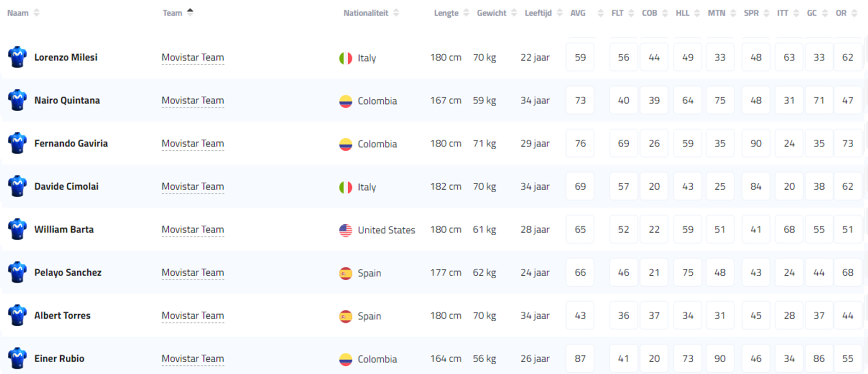This screenshot has height=374, width=868.
Task: Select Einer Rubio's AVG score of 87
Action: [x=580, y=358]
